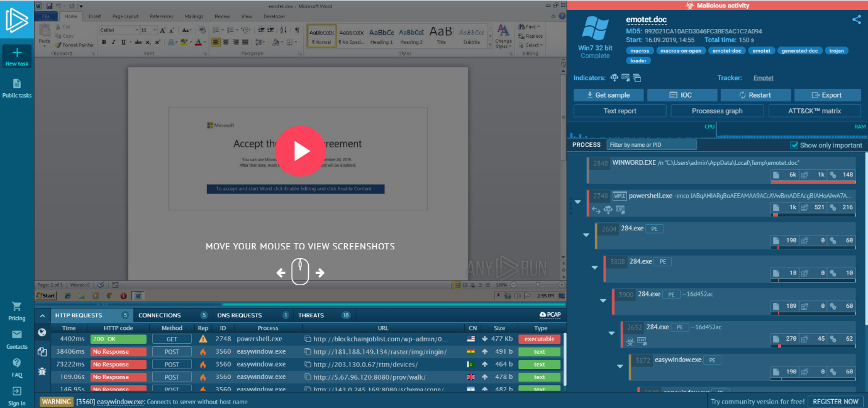Click the share icon next to emotet.doc
The height and width of the screenshot is (408, 868).
tap(856, 20)
